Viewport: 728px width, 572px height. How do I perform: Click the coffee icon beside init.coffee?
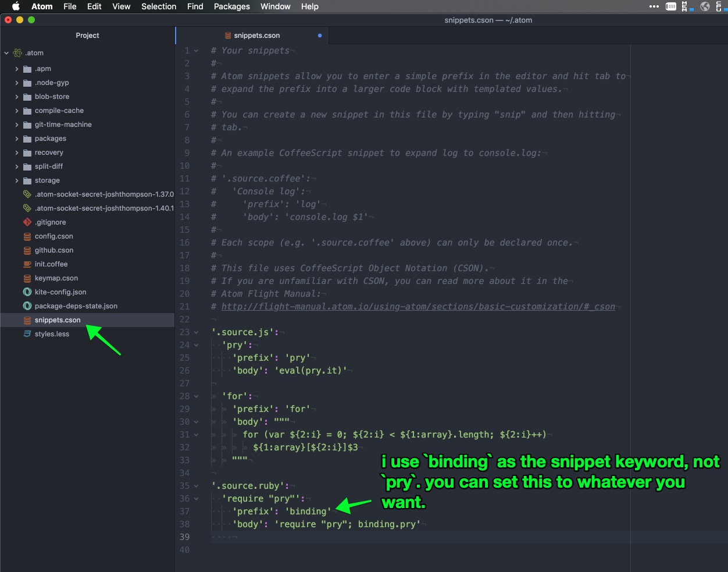tap(27, 264)
